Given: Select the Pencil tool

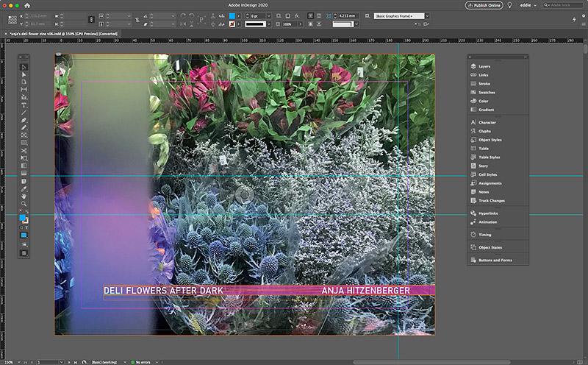Looking at the screenshot, I should point(24,127).
